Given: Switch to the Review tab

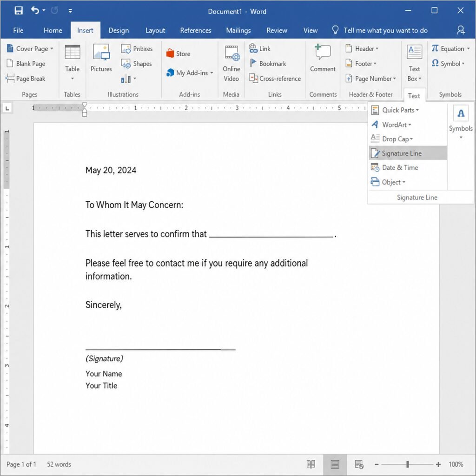Looking at the screenshot, I should pos(277,30).
